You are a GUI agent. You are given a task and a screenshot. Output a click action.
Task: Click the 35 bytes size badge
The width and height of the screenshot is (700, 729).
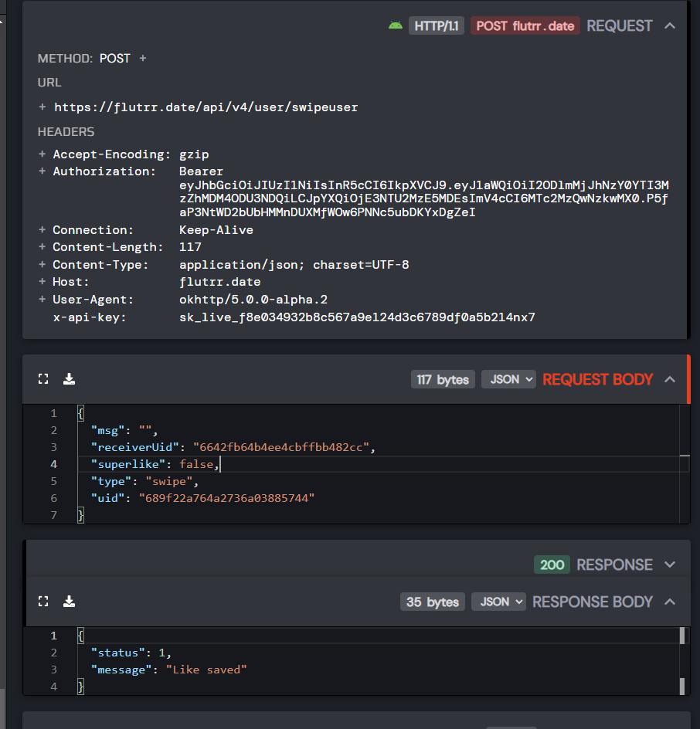coord(433,602)
